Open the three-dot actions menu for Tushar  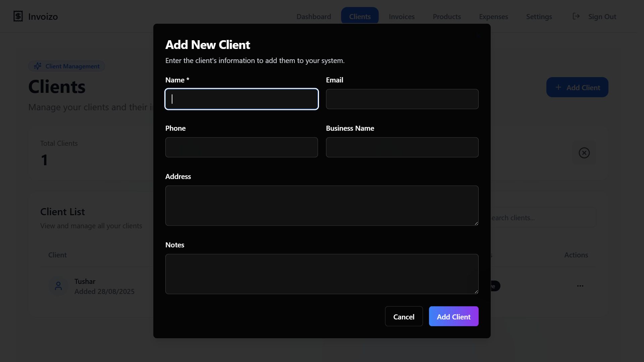click(580, 286)
